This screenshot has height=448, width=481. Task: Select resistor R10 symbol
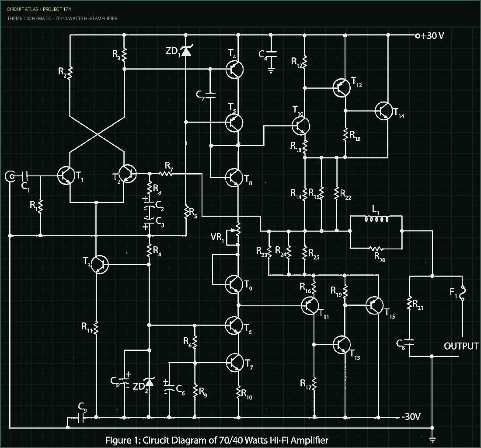pos(239,392)
